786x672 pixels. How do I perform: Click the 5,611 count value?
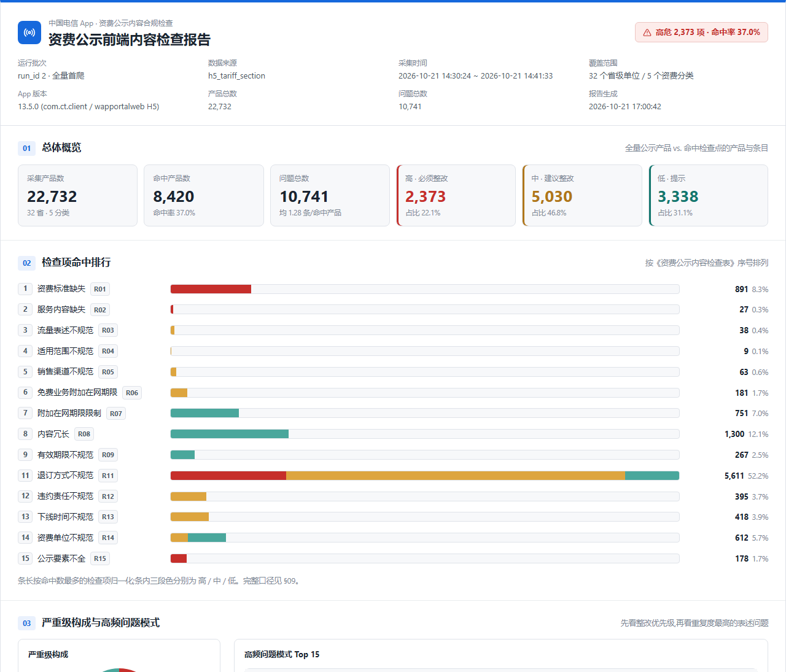[734, 476]
